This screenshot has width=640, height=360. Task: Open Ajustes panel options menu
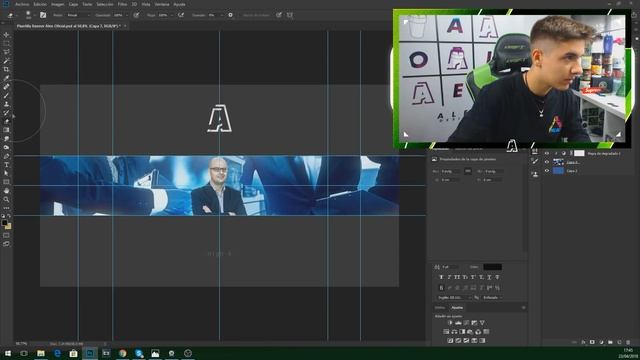coord(523,308)
